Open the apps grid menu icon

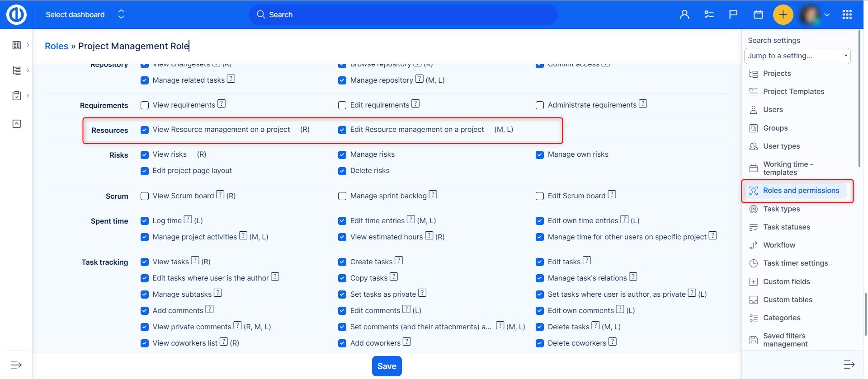click(847, 14)
